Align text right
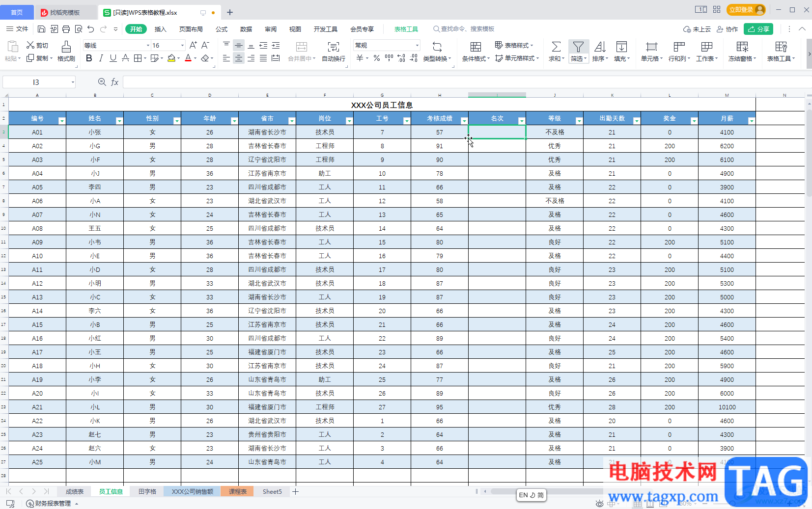Viewport: 812px width, 509px height. [251, 58]
